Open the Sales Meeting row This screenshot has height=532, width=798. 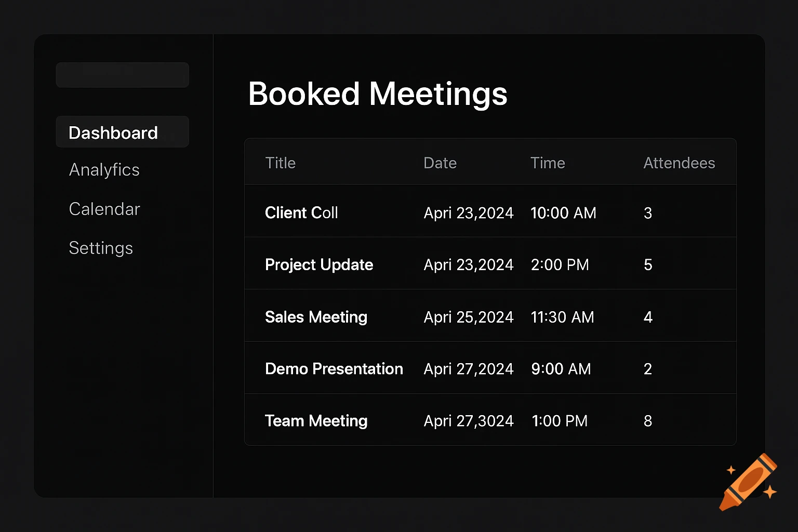(316, 317)
